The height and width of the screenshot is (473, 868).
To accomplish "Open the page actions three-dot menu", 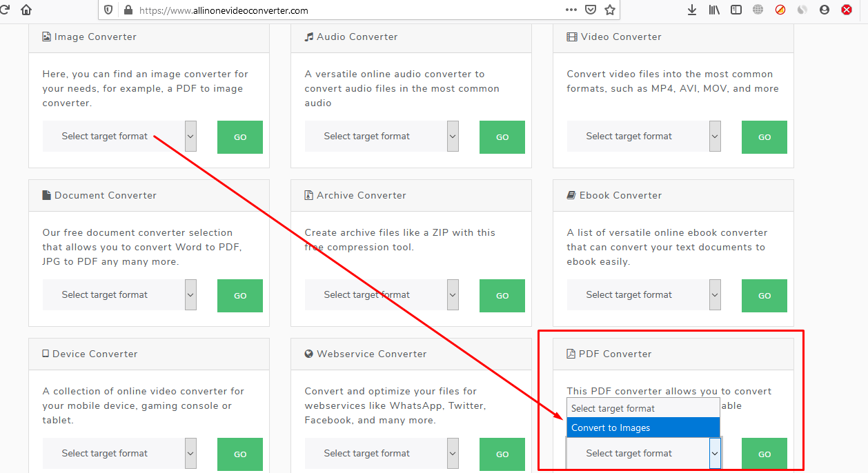I will tap(571, 10).
